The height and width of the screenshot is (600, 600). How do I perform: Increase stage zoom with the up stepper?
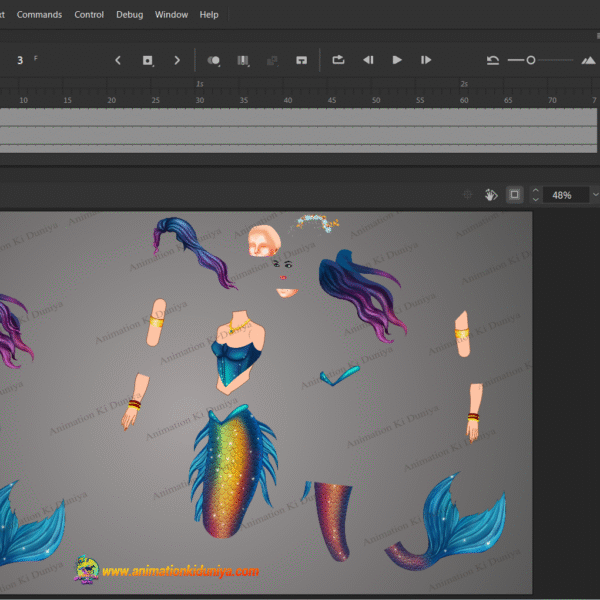[536, 190]
